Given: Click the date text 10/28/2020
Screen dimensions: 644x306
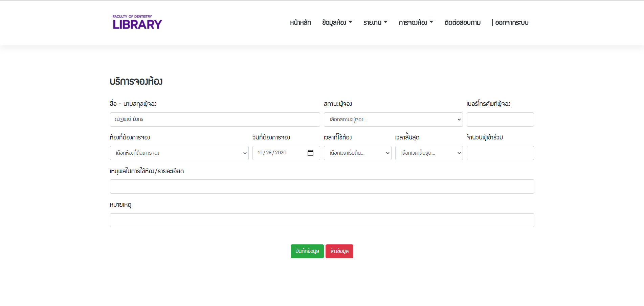Looking at the screenshot, I should click(x=272, y=153).
